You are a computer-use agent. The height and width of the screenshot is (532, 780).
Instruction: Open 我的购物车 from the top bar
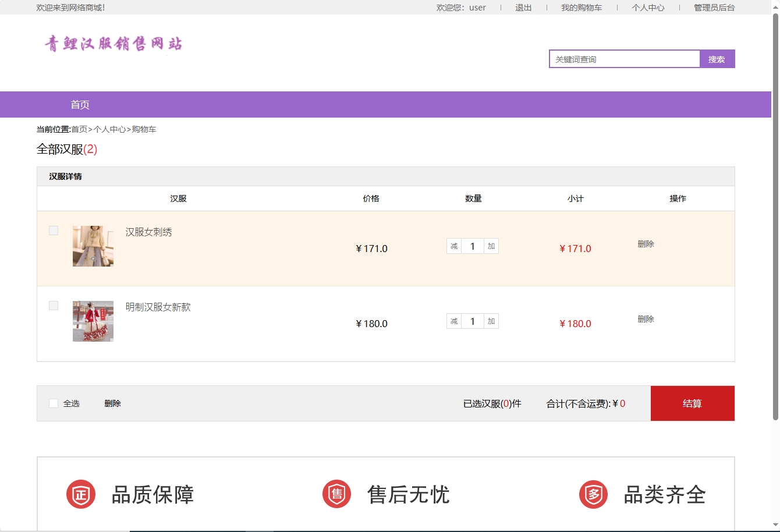tap(582, 8)
